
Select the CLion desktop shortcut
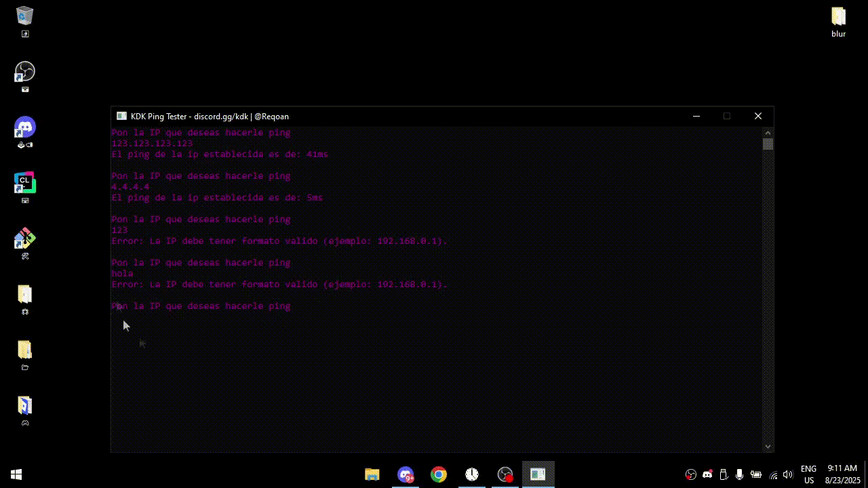[x=25, y=183]
